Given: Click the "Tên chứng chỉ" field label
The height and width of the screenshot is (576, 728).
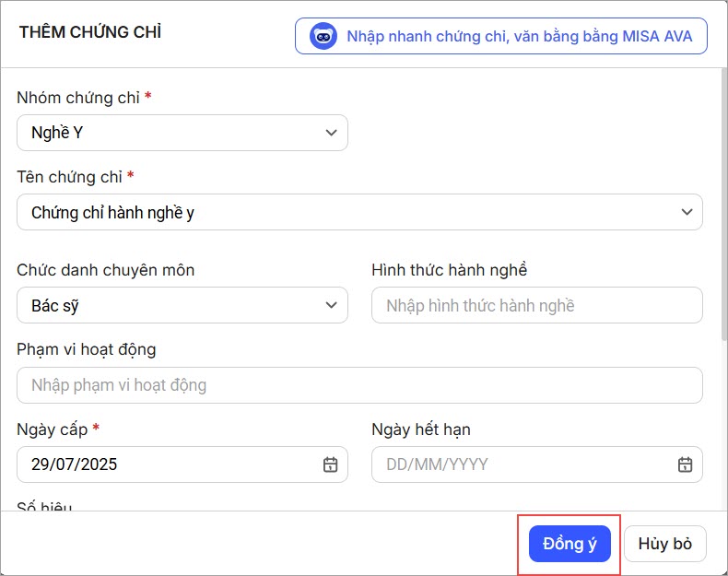Looking at the screenshot, I should [70, 177].
